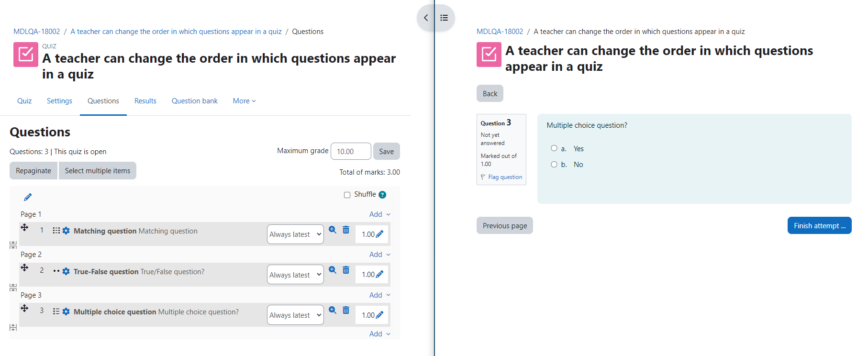The height and width of the screenshot is (356, 868).
Task: Preview the Matching question with magnifier icon
Action: click(333, 230)
